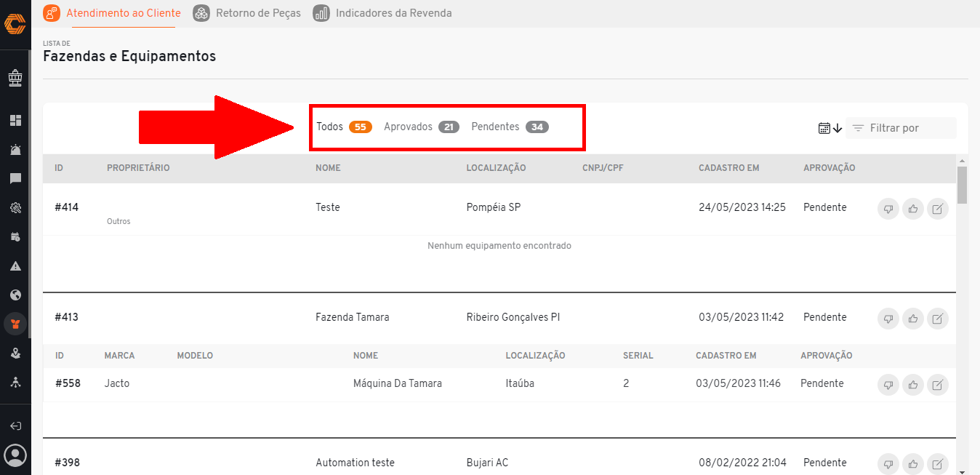Select farm ID #414
Image resolution: width=980 pixels, height=475 pixels.
click(x=67, y=207)
